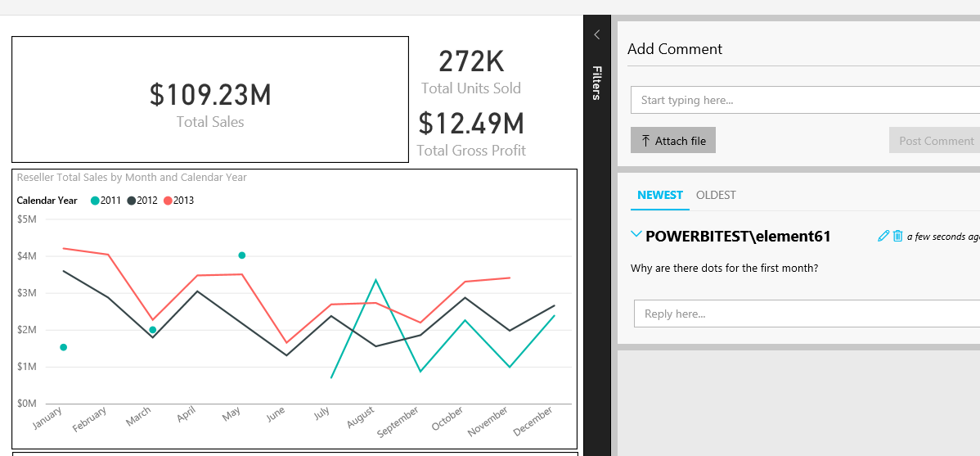Image resolution: width=980 pixels, height=456 pixels.
Task: Delete comment using the trash icon
Action: click(897, 236)
